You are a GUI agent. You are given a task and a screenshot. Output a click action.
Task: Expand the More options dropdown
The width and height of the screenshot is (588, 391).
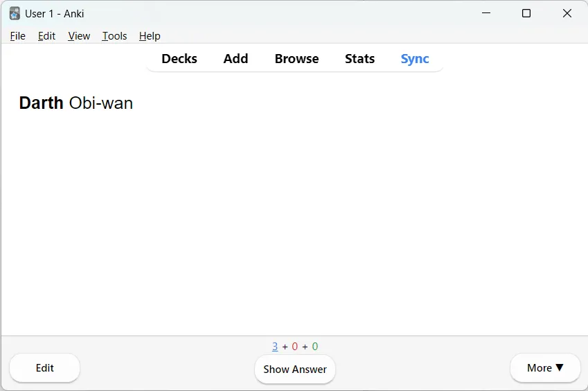point(545,367)
